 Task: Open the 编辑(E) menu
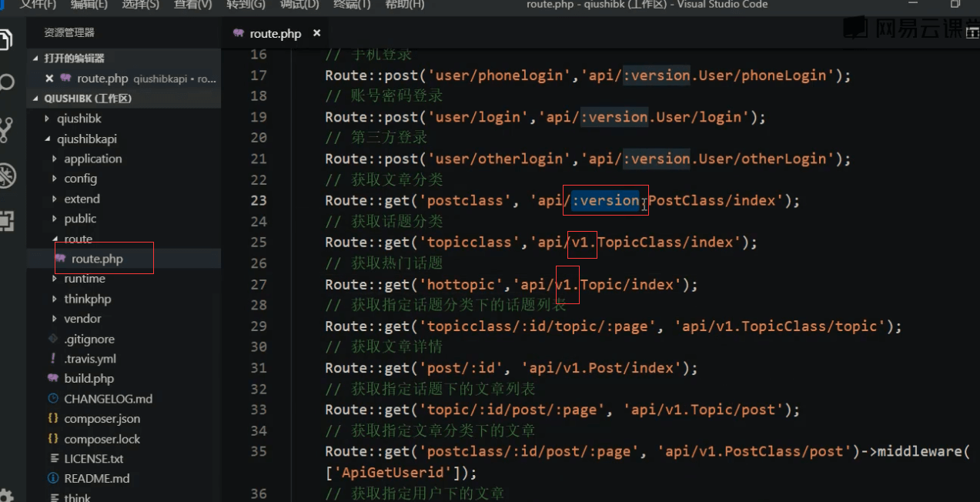point(89,5)
